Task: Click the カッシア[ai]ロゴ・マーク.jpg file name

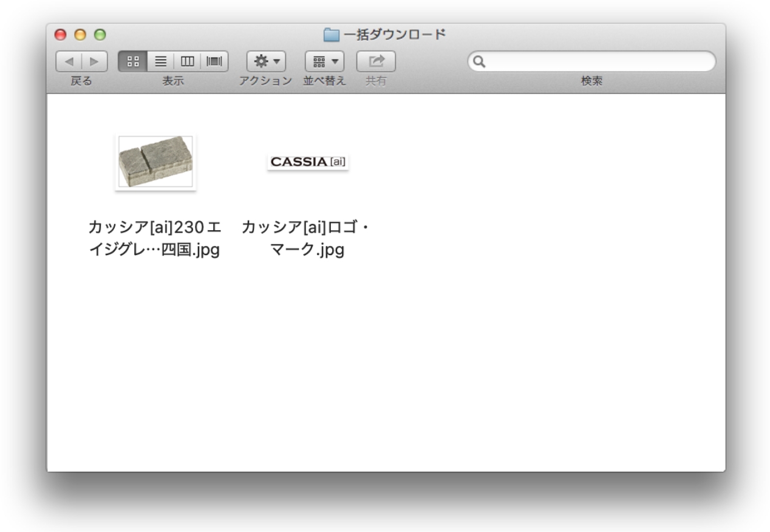Action: pyautogui.click(x=307, y=239)
